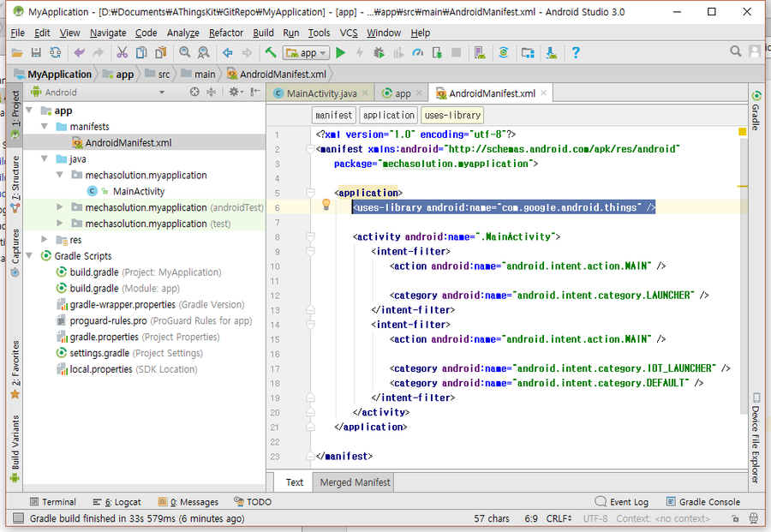Debug app with the bug icon
The width and height of the screenshot is (771, 532).
click(379, 52)
